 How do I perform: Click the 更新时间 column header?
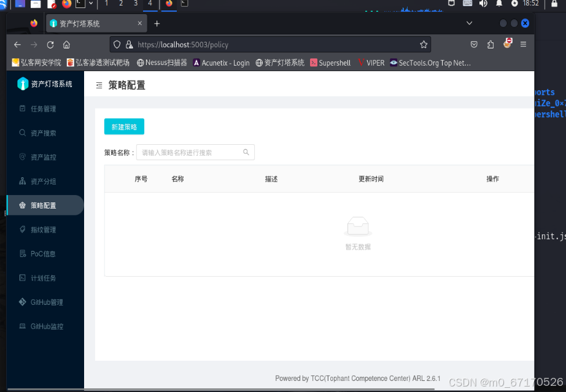coord(371,179)
